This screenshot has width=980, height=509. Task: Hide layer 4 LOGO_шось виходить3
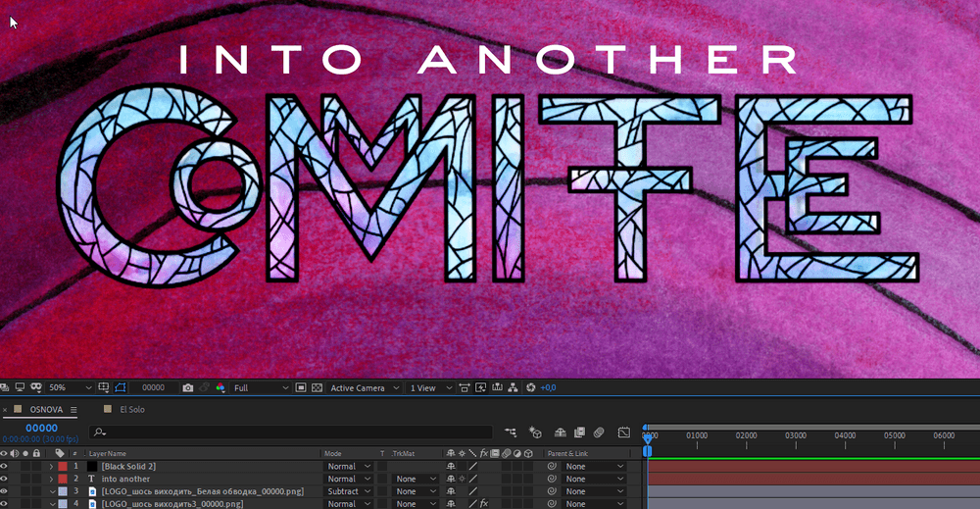point(4,503)
